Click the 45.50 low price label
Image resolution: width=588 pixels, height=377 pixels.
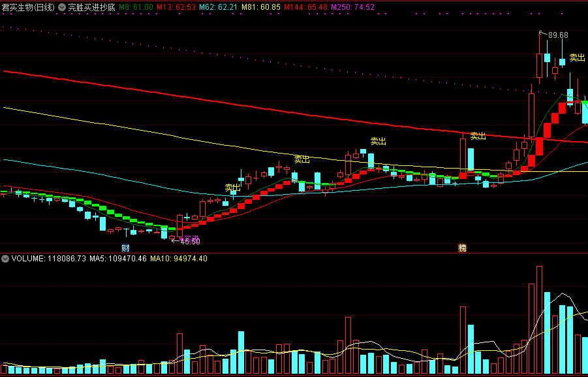click(190, 242)
